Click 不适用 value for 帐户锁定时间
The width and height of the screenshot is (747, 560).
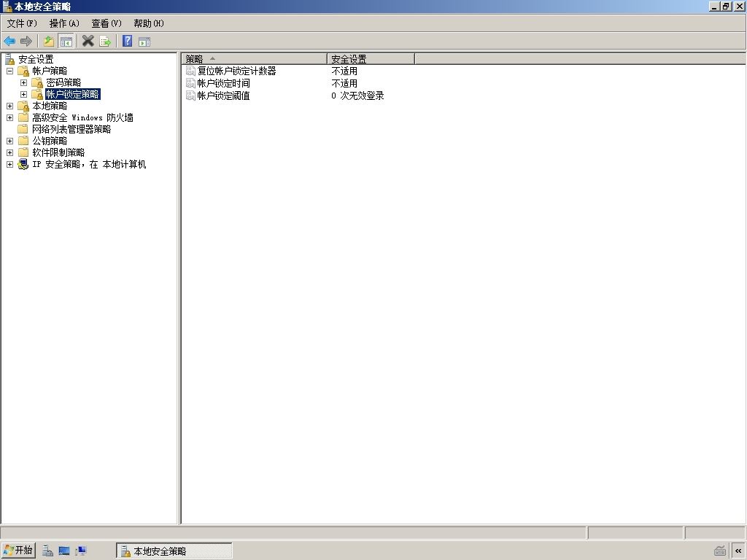point(344,83)
